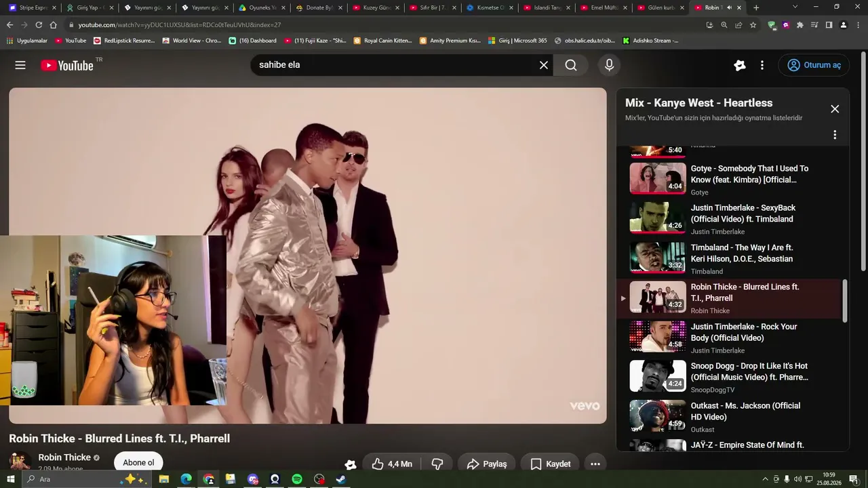This screenshot has width=868, height=488.
Task: Install app icon in address bar
Action: 709,25
